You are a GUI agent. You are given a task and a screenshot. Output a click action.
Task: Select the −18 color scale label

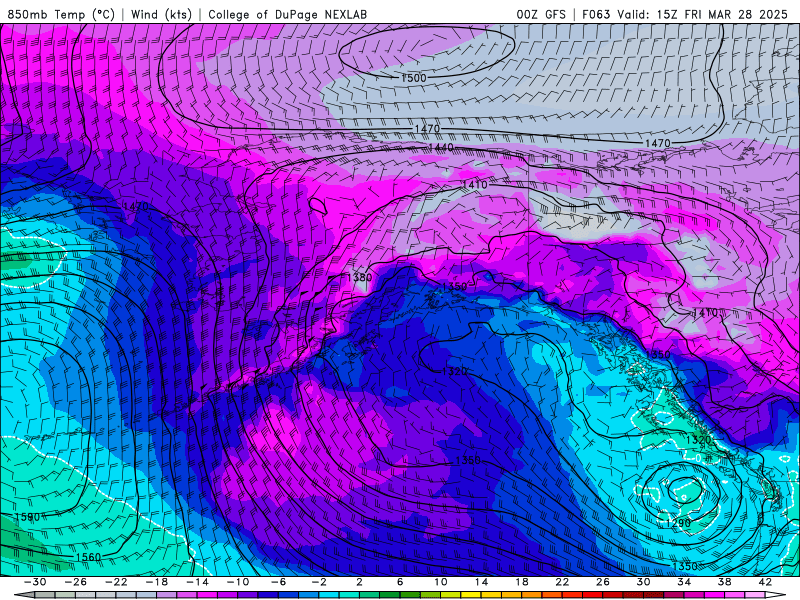click(157, 582)
